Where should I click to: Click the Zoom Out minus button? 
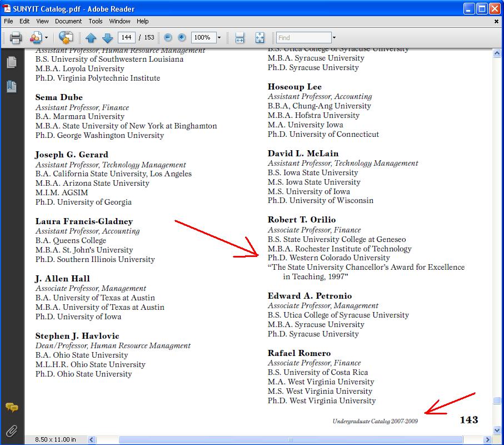[168, 37]
